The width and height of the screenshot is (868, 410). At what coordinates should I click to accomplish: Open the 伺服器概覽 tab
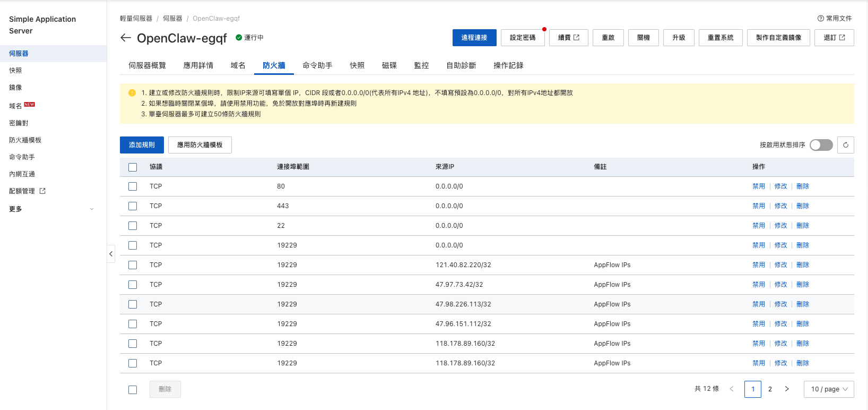tap(147, 65)
